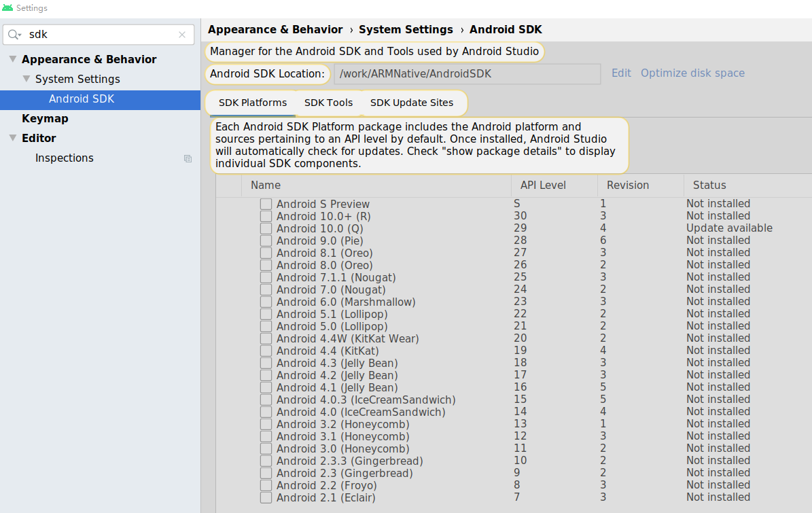Check the Android 2.2 (Froyo) checkbox
The height and width of the screenshot is (513, 812).
[266, 486]
